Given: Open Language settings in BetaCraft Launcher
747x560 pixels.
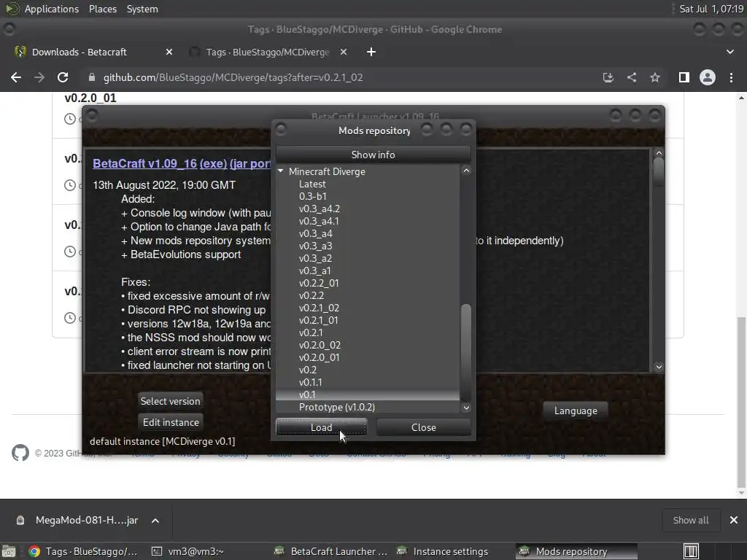Looking at the screenshot, I should (576, 411).
